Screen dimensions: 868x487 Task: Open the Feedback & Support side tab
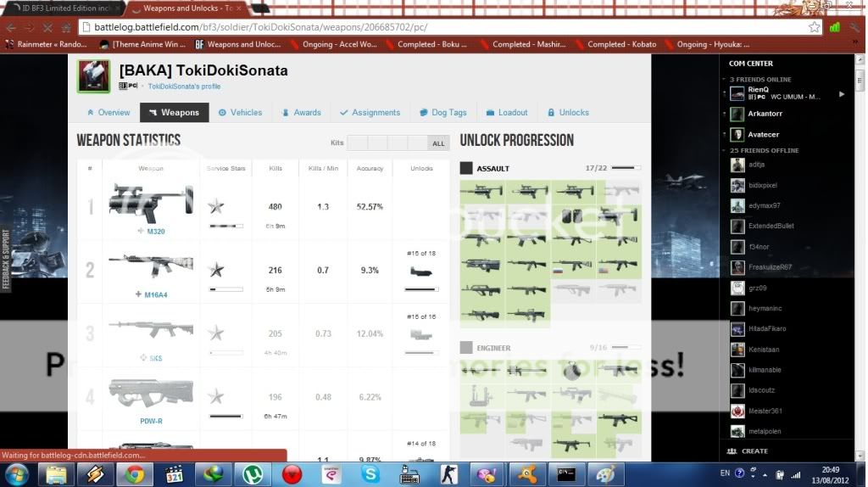(6, 260)
